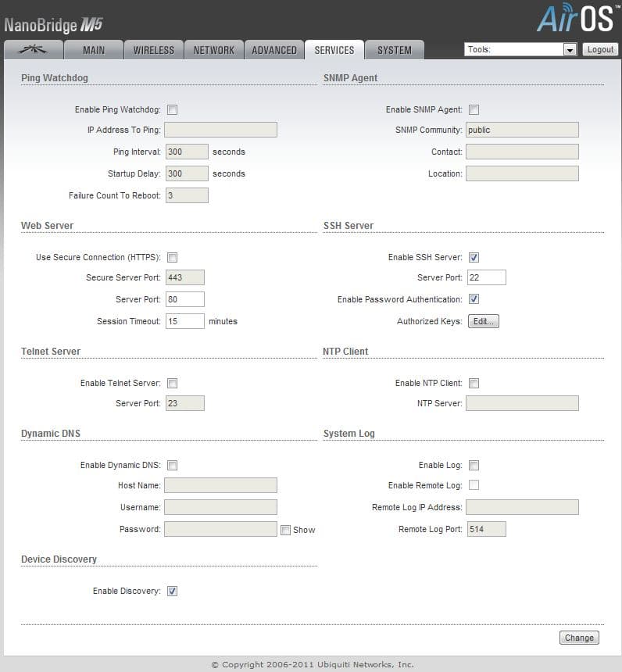Click the AirOS logo
622x672 pixels.
pyautogui.click(x=576, y=17)
